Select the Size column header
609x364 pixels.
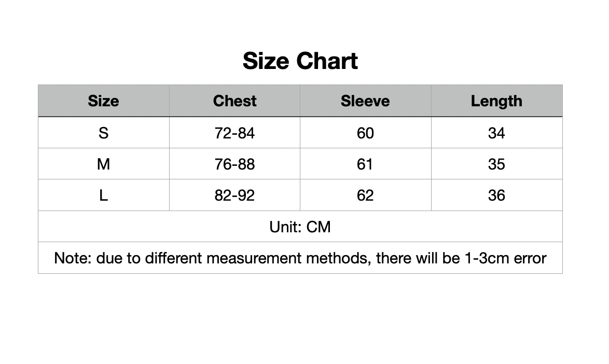tap(103, 101)
